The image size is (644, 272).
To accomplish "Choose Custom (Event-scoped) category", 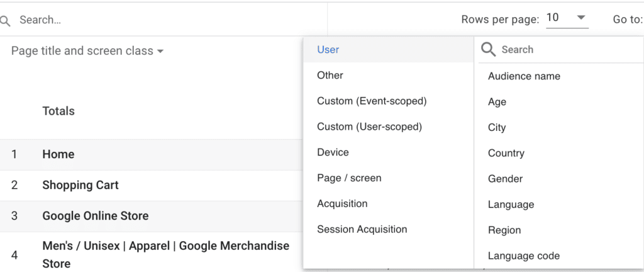I will [x=372, y=101].
